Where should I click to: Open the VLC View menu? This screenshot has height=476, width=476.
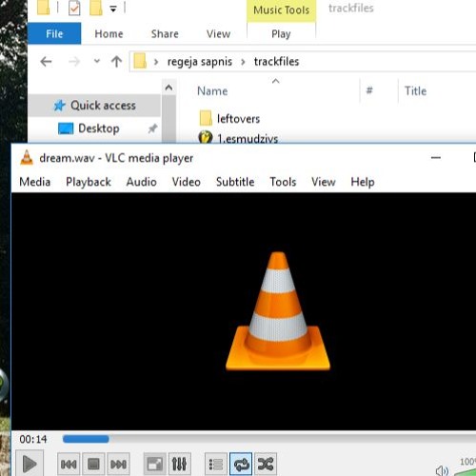(324, 182)
